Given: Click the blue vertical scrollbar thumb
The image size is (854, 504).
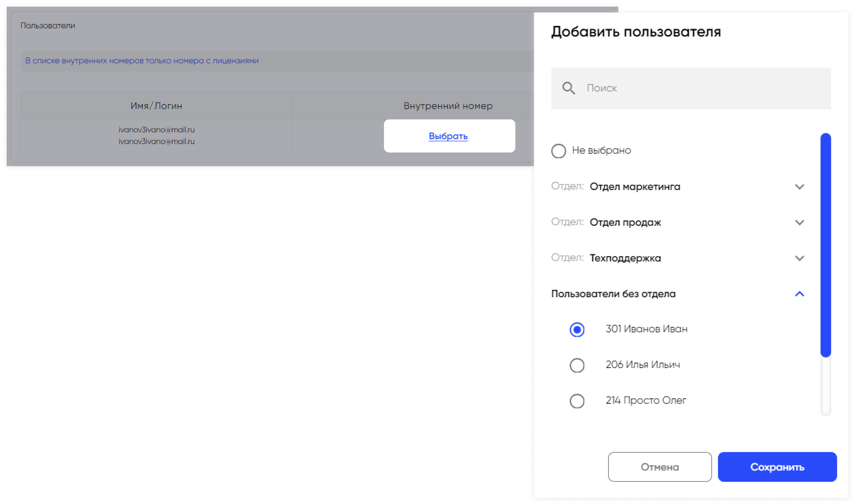Looking at the screenshot, I should (825, 245).
